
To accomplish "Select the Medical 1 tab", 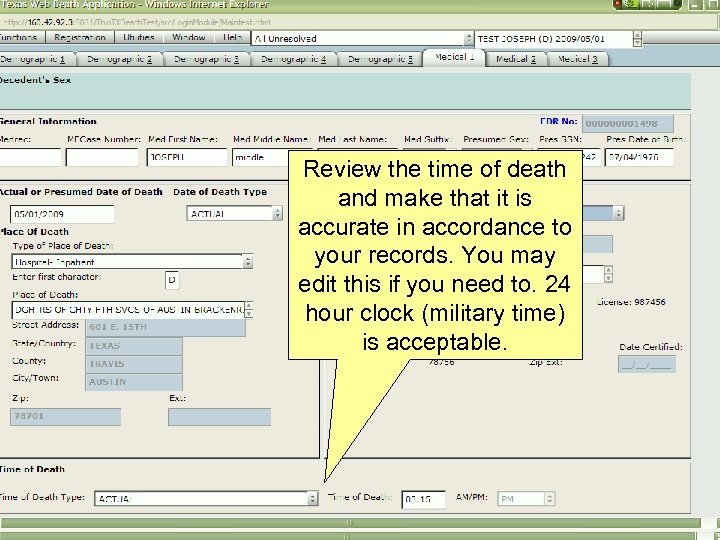I will tap(454, 57).
